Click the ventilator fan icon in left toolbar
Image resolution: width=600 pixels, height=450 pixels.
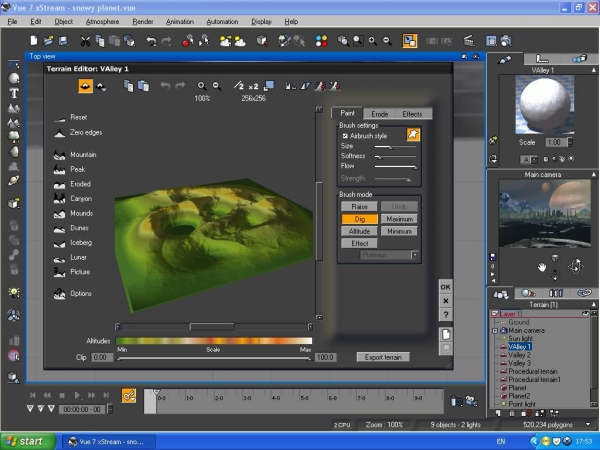click(14, 315)
